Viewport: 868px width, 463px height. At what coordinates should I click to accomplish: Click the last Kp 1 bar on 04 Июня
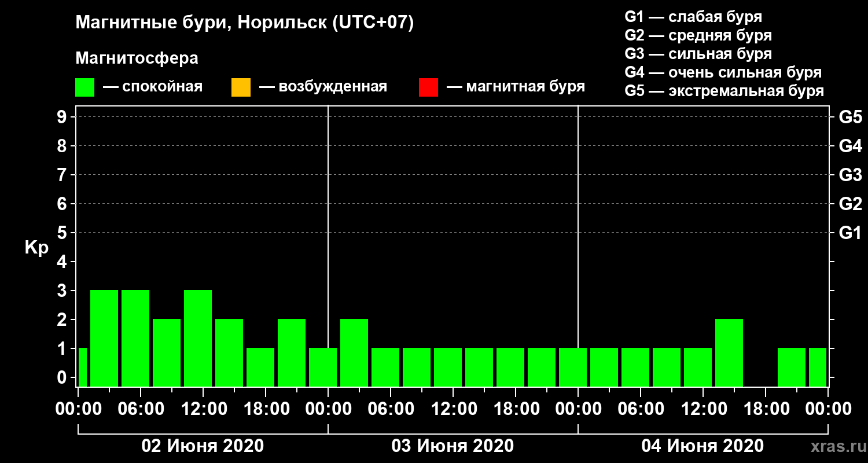pos(818,367)
